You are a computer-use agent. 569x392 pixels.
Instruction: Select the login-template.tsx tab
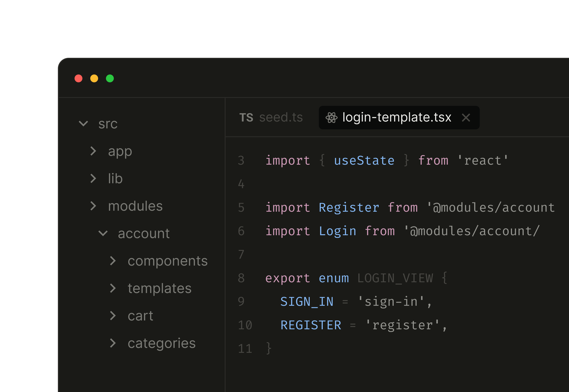[x=399, y=117]
